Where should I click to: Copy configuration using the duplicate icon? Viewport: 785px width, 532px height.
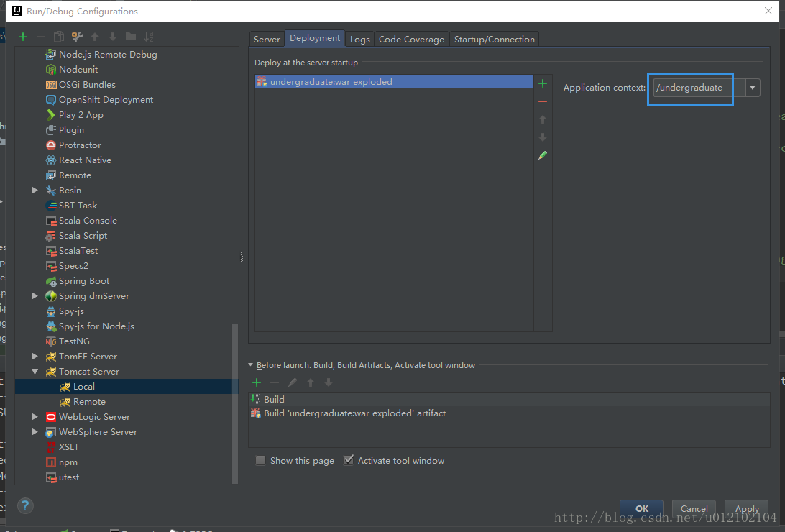[x=58, y=37]
